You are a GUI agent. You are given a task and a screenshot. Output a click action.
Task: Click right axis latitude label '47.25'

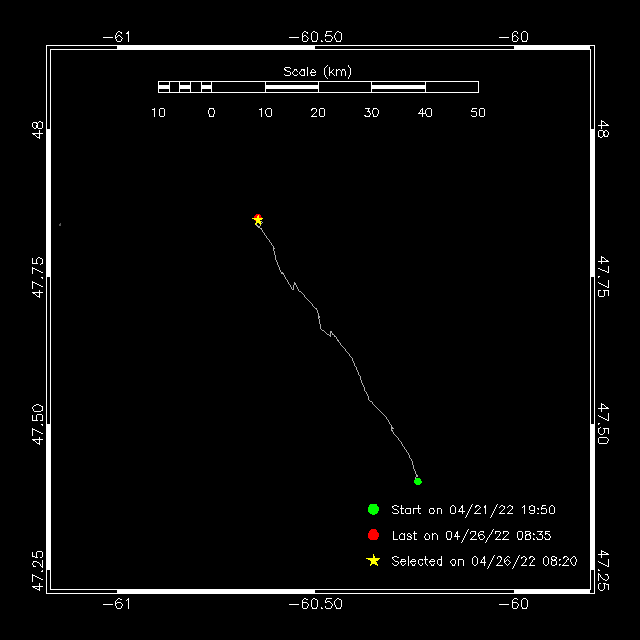603,571
